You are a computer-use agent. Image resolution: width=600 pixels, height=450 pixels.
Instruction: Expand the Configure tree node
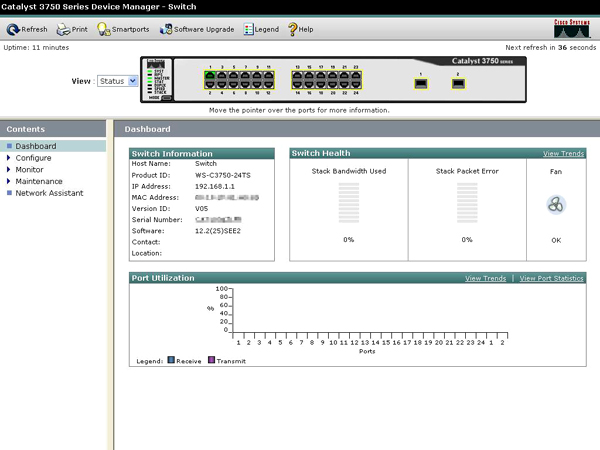coord(8,158)
